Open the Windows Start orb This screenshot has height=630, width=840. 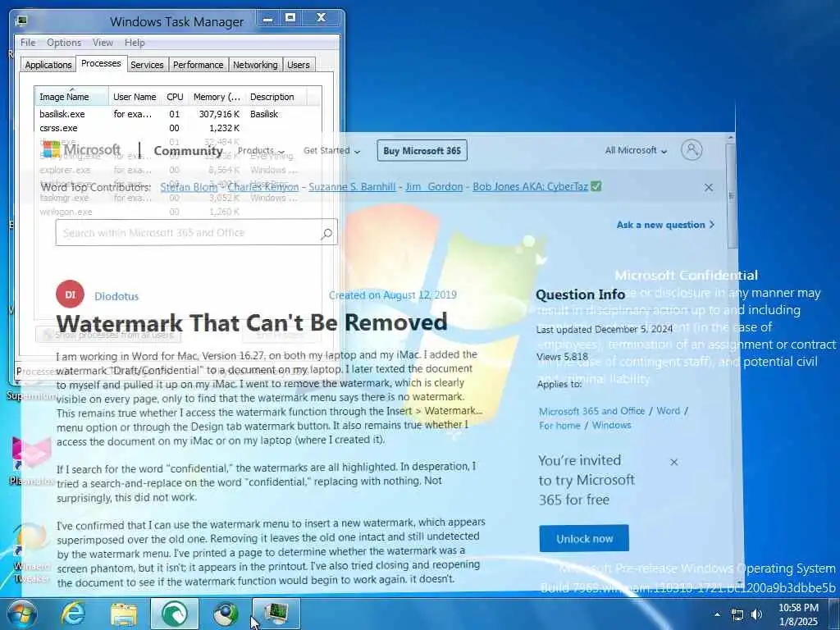[x=21, y=614]
